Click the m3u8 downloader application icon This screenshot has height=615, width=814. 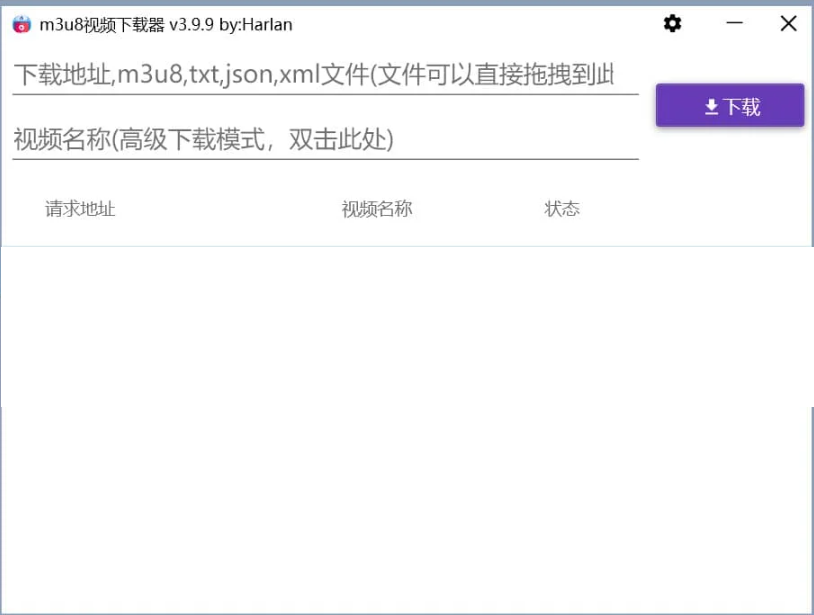tap(21, 24)
